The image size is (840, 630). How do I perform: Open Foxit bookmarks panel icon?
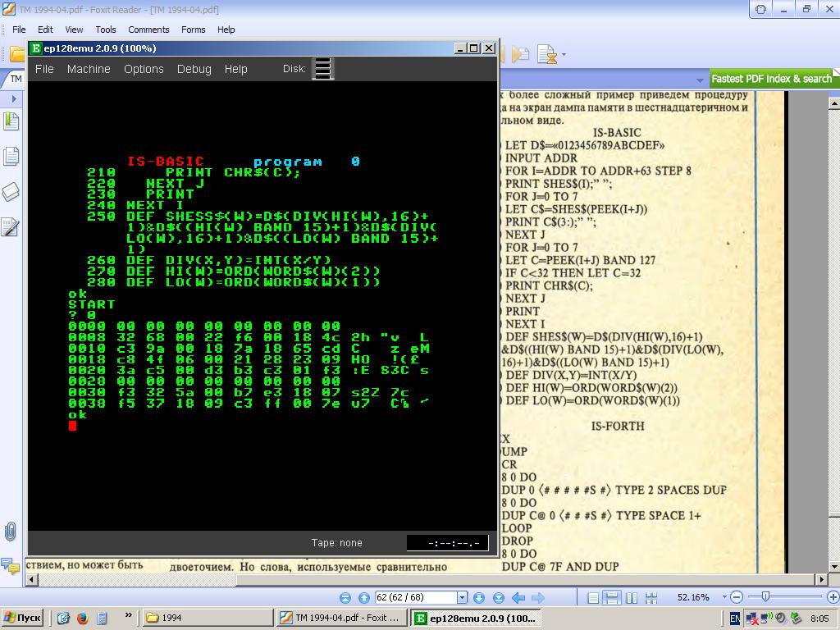(11, 121)
